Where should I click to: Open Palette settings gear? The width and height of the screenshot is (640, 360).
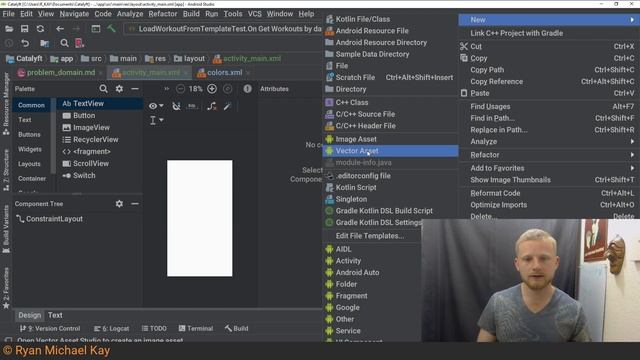coord(119,89)
